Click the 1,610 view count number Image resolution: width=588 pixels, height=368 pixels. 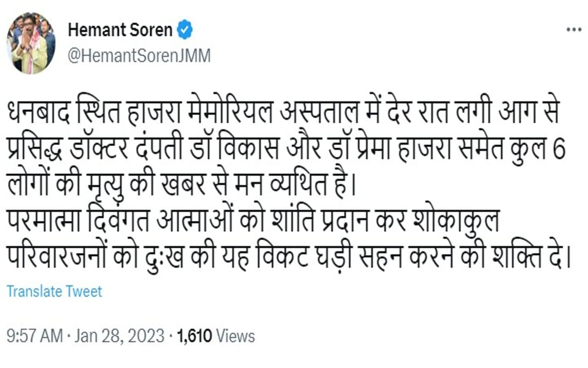pos(194,336)
